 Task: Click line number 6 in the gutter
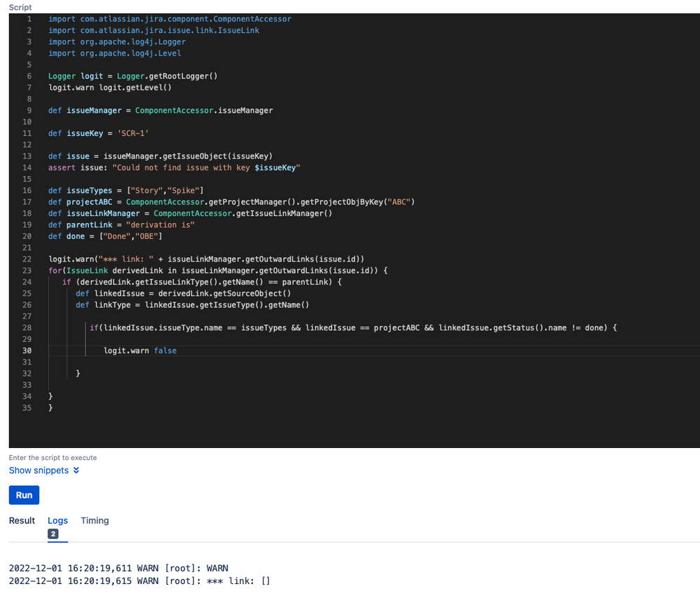click(x=29, y=76)
